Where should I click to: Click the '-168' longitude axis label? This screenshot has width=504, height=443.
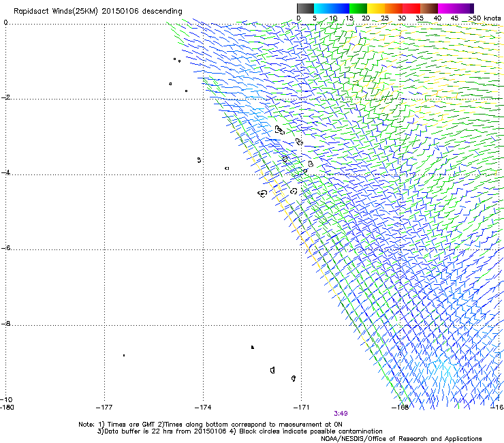click(400, 408)
